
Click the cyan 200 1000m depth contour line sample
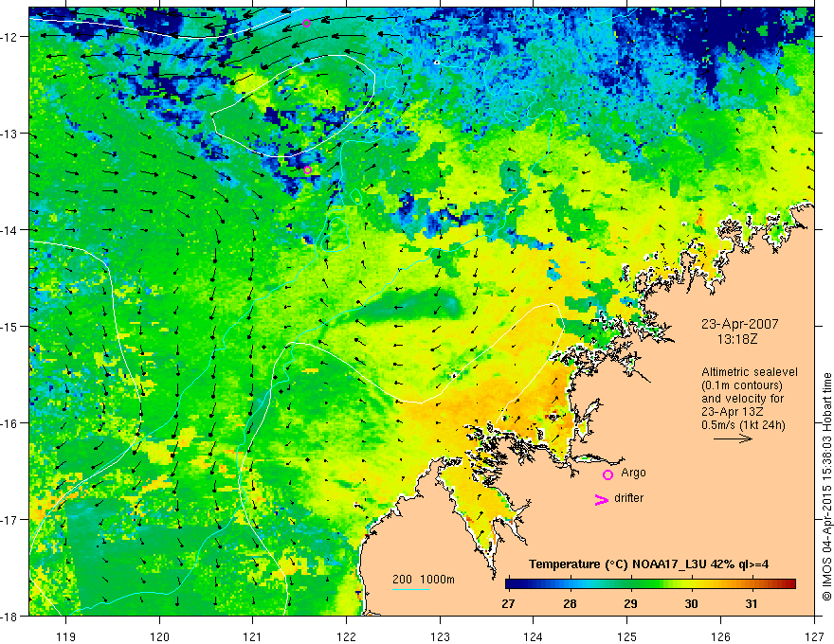pyautogui.click(x=411, y=589)
